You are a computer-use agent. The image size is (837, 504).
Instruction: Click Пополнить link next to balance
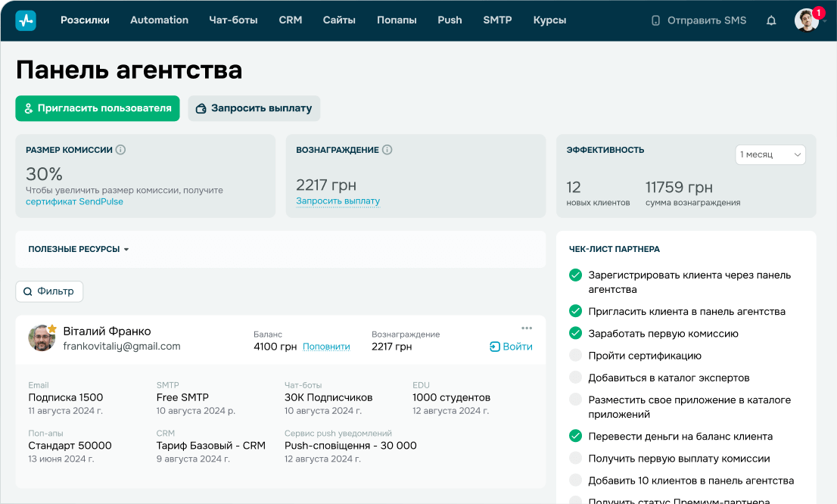click(x=326, y=347)
